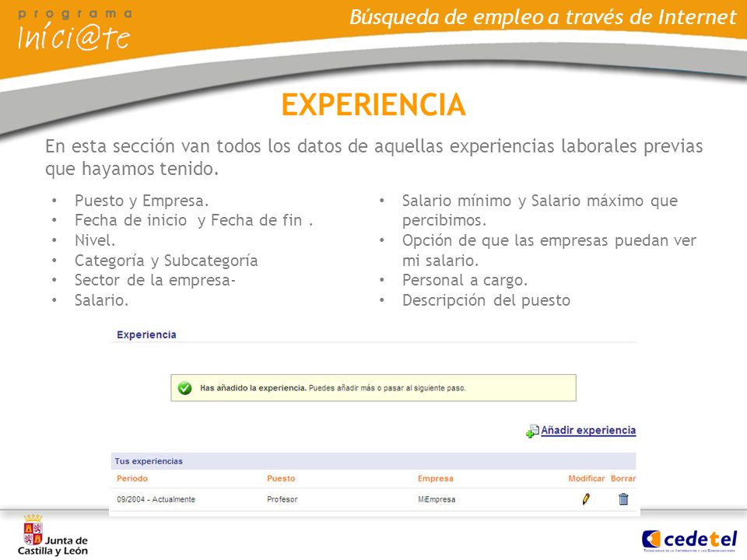Click the cedetel logo
The height and width of the screenshot is (560, 747).
[x=689, y=540]
